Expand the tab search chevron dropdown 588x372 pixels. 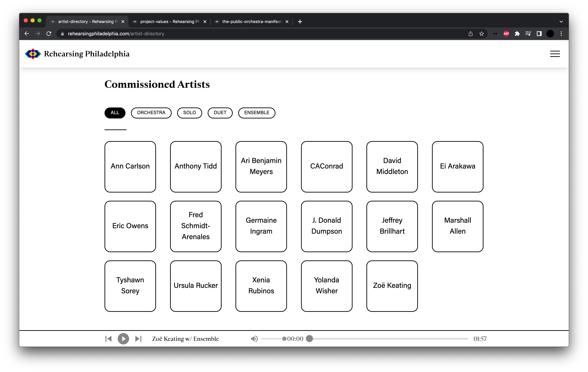561,21
